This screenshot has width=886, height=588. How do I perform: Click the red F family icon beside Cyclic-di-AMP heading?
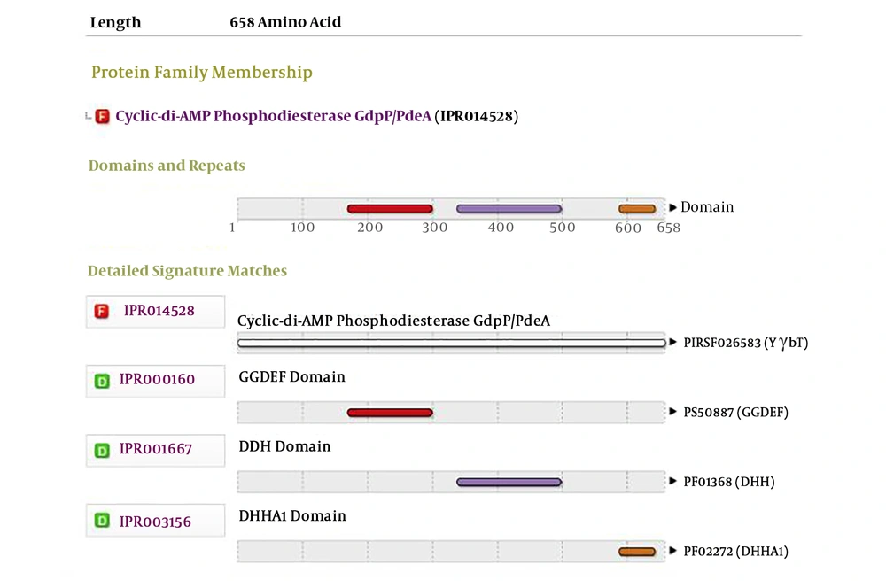(x=103, y=116)
